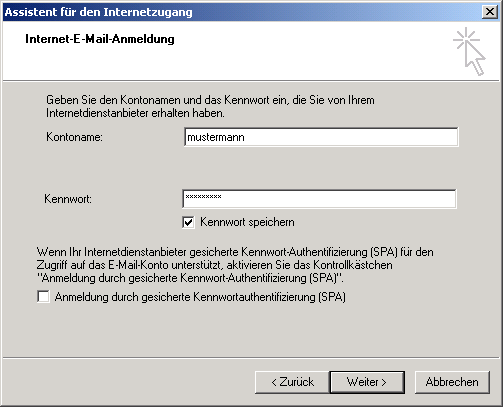Image resolution: width=503 pixels, height=407 pixels.
Task: Click the 'Kennwort:' label
Action: coord(68,199)
